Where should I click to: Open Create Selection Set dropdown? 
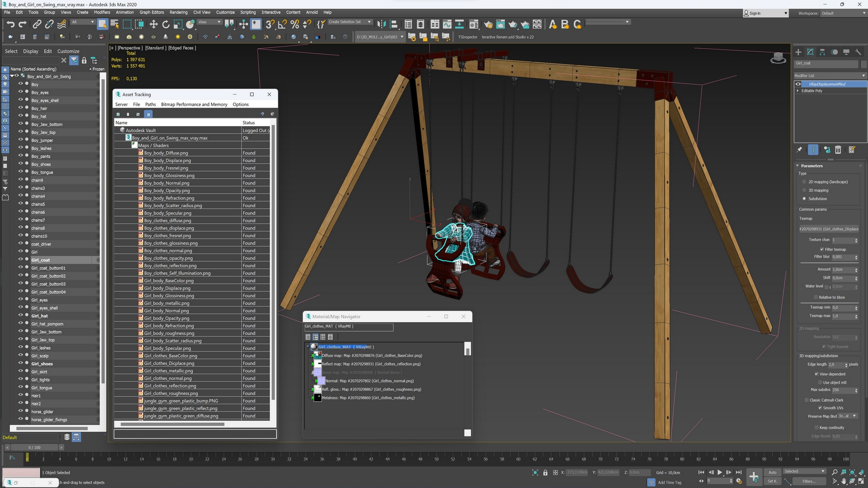(350, 22)
